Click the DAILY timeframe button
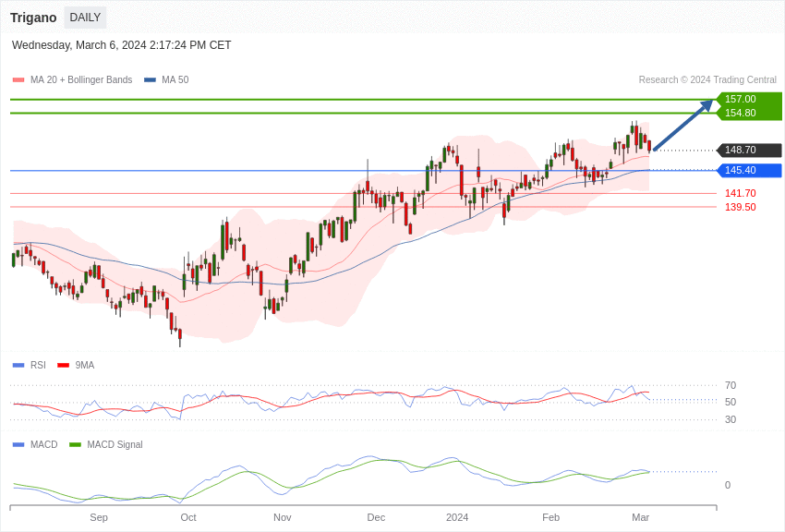 point(85,18)
